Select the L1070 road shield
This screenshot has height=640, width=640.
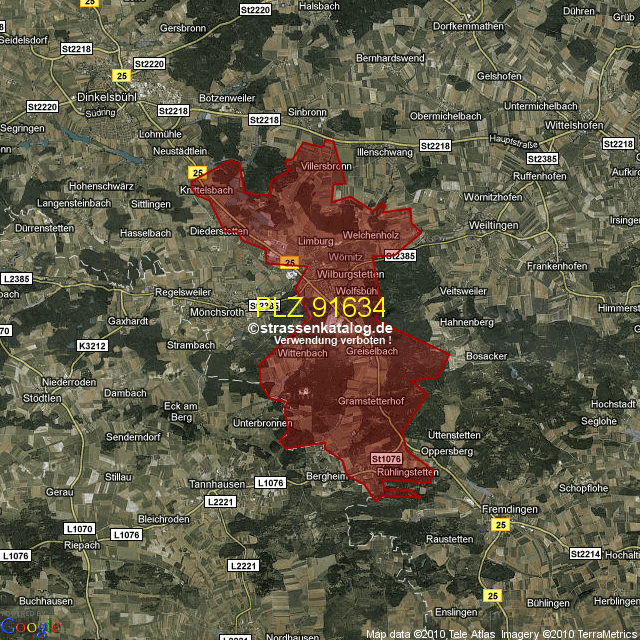(x=79, y=528)
